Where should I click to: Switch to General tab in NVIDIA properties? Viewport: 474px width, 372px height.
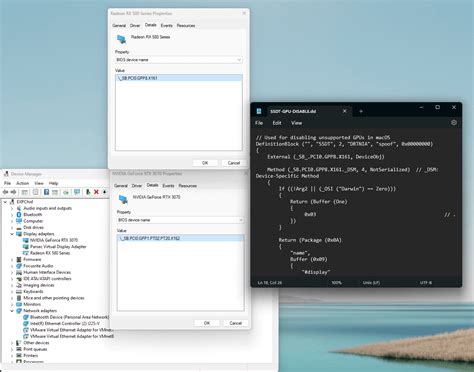click(121, 186)
